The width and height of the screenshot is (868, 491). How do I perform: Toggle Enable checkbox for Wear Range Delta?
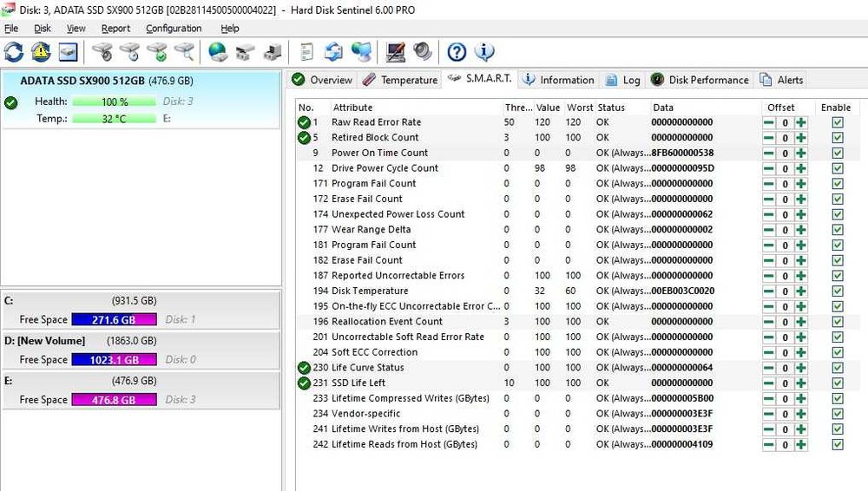pos(838,230)
